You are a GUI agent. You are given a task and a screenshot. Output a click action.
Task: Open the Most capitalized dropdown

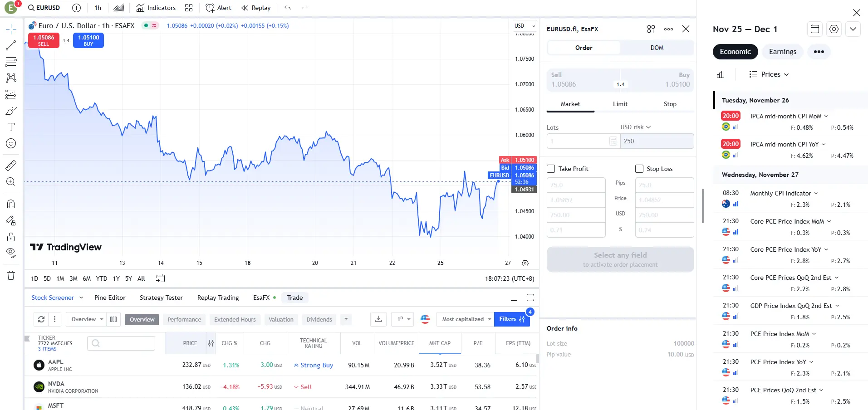point(465,319)
